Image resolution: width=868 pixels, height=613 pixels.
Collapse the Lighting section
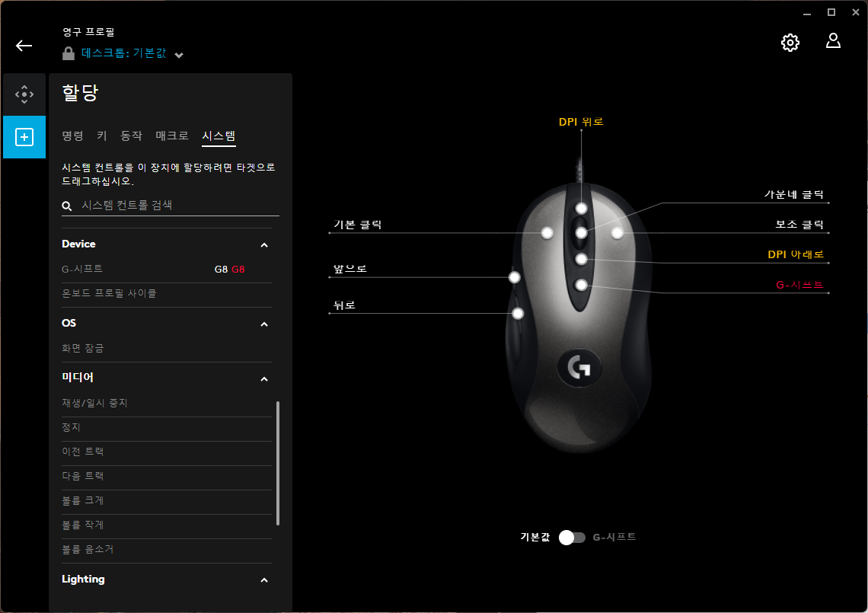tap(264, 579)
